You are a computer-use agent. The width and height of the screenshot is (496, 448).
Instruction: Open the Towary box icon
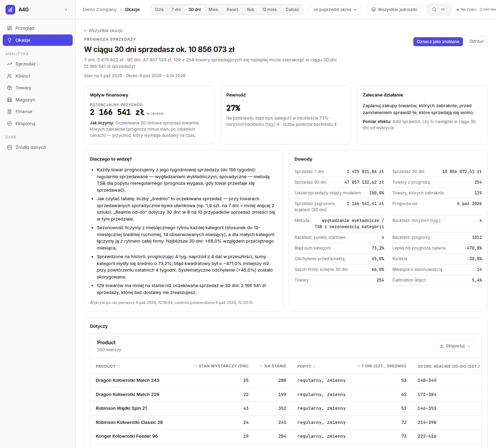10,88
